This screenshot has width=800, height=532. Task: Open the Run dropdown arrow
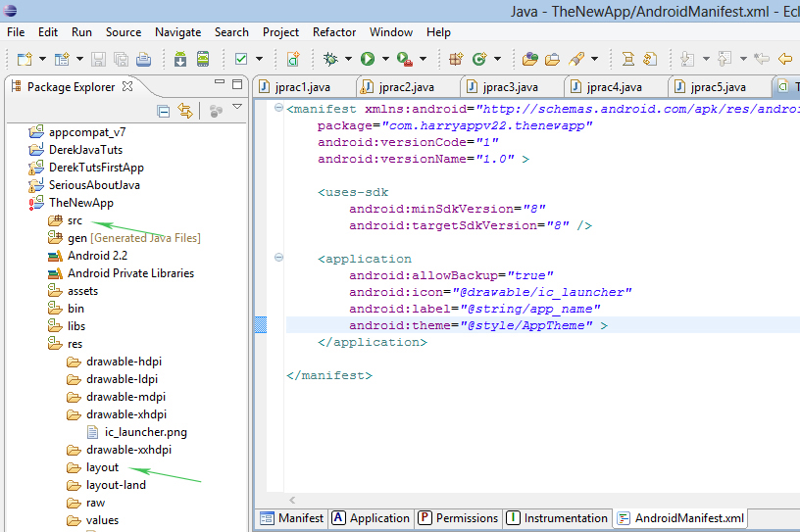[x=385, y=59]
